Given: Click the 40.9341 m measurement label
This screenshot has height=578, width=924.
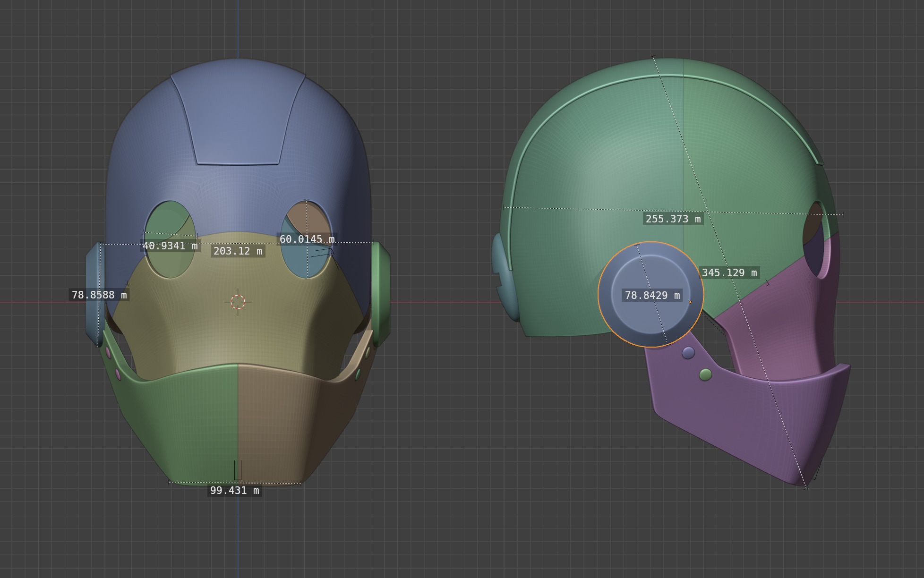Looking at the screenshot, I should pos(171,246).
